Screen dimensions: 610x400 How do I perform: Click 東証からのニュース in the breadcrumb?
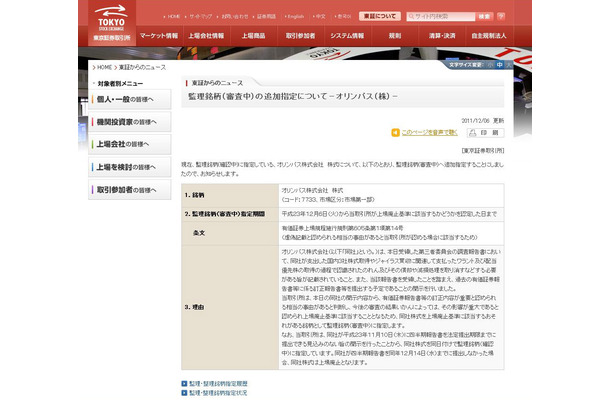[x=142, y=67]
